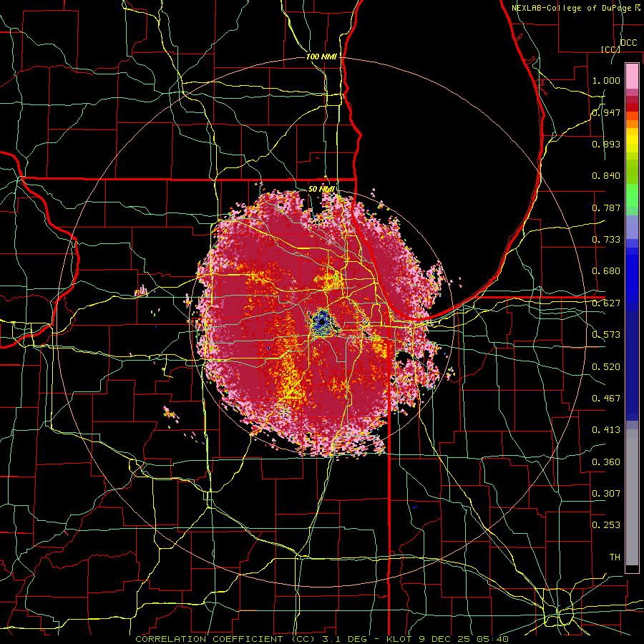Select the 0.467 scale value

(x=606, y=399)
